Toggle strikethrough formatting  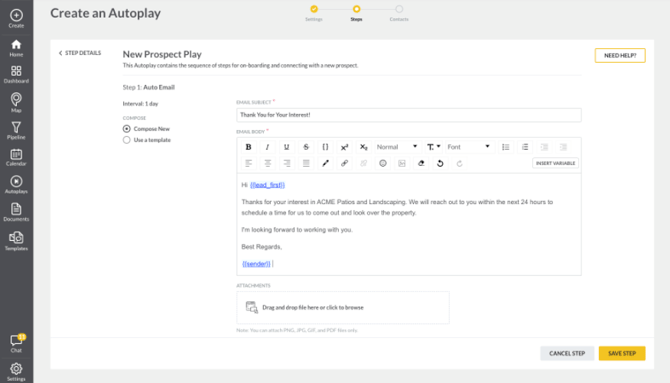[x=306, y=147]
